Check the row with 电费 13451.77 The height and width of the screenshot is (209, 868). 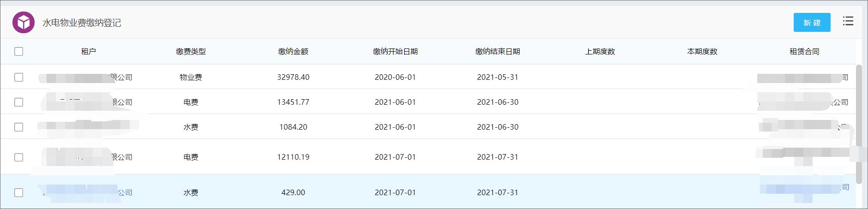18,102
